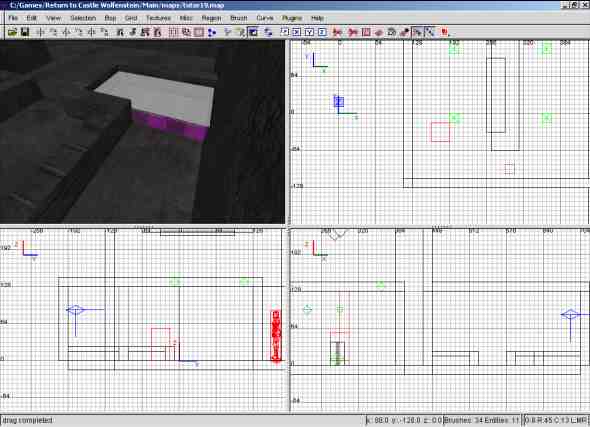The width and height of the screenshot is (590, 427).
Task: Click the "drag completed" status message
Action: (x=28, y=420)
